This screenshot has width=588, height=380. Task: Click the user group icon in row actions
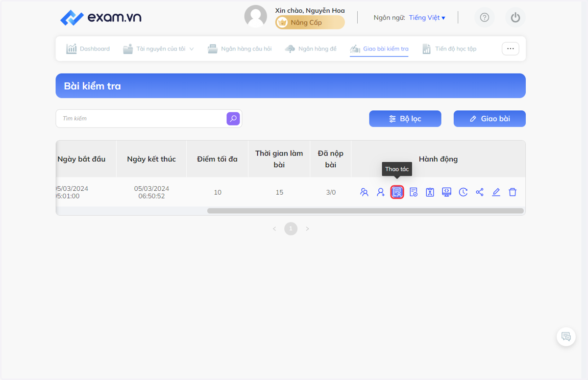364,192
